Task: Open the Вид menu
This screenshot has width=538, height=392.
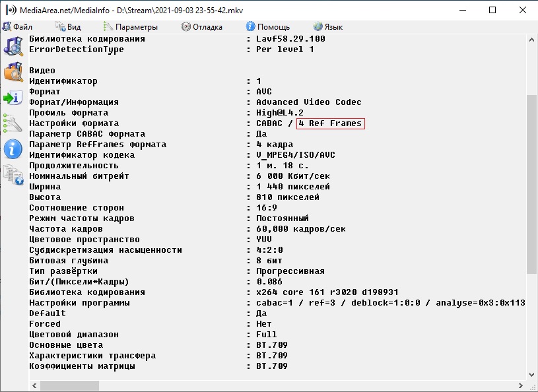Action: 68,27
